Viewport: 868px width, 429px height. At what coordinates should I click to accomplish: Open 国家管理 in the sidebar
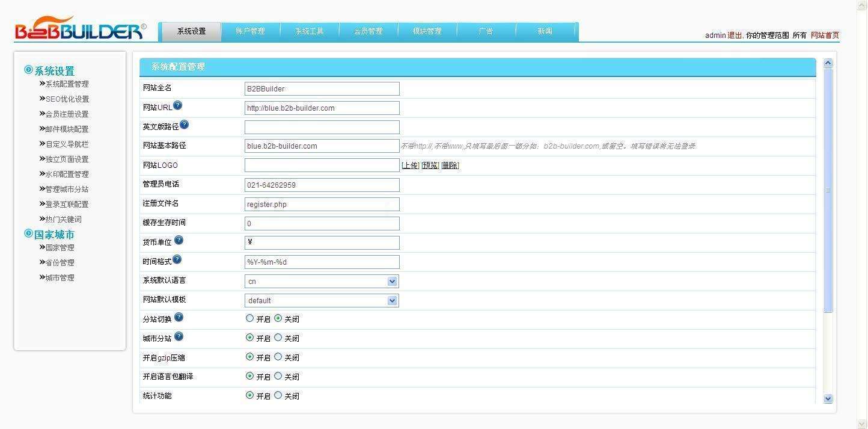60,248
